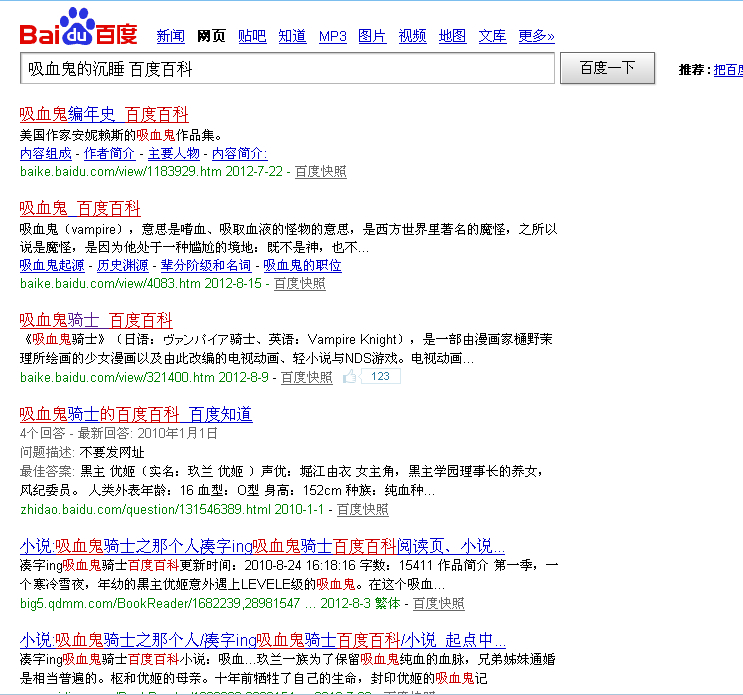Viewport: 743px width, 695px height.
Task: Click URL text big5.qdmm.com/BookReader/1682239,28981547
Action: pyautogui.click(x=160, y=604)
